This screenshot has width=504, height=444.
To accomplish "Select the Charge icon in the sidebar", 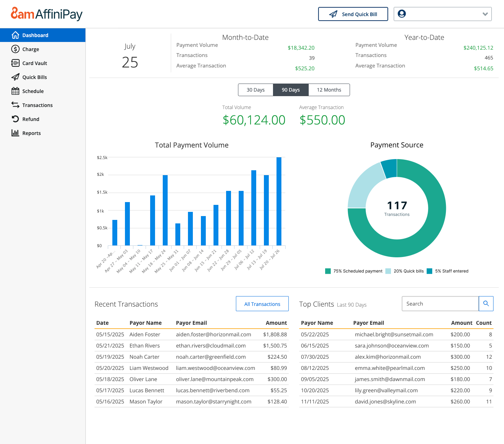I will (x=16, y=49).
